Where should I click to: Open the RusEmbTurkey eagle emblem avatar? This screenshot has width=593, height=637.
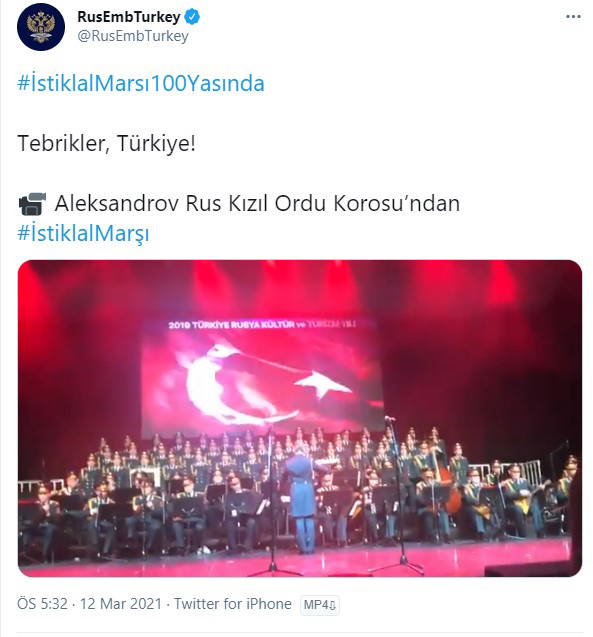pyautogui.click(x=41, y=27)
